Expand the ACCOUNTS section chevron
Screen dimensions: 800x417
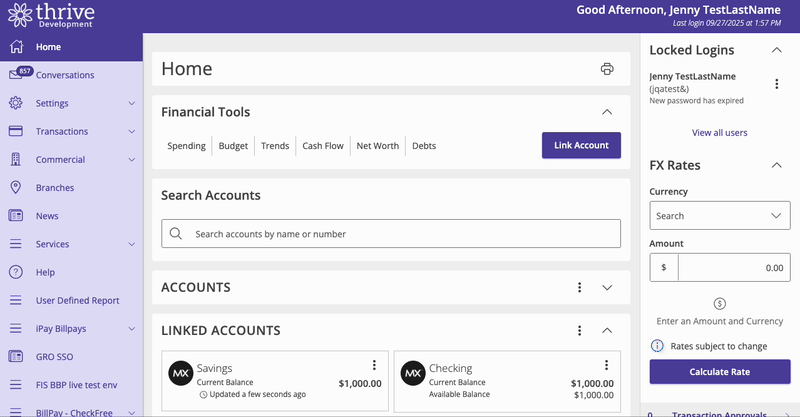click(x=606, y=288)
